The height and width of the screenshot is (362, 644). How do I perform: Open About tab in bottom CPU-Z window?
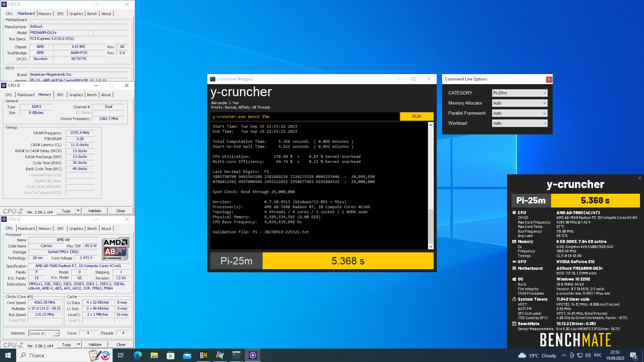(106, 229)
